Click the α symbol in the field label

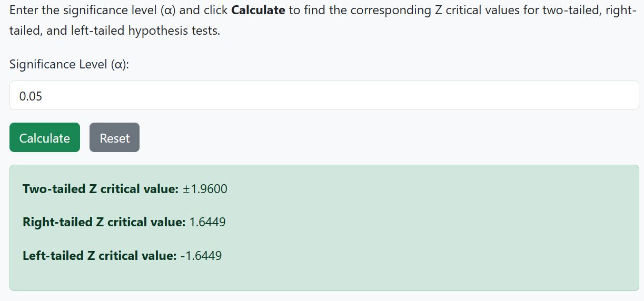[x=118, y=64]
